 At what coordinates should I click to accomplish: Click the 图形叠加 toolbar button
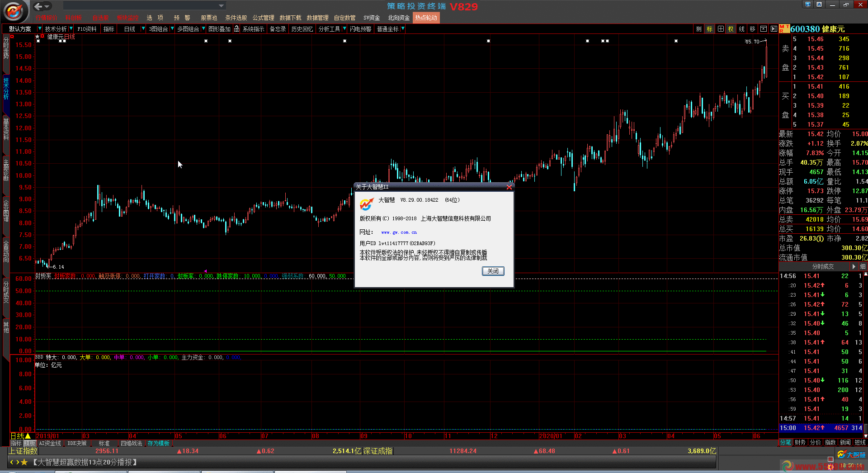pyautogui.click(x=219, y=29)
